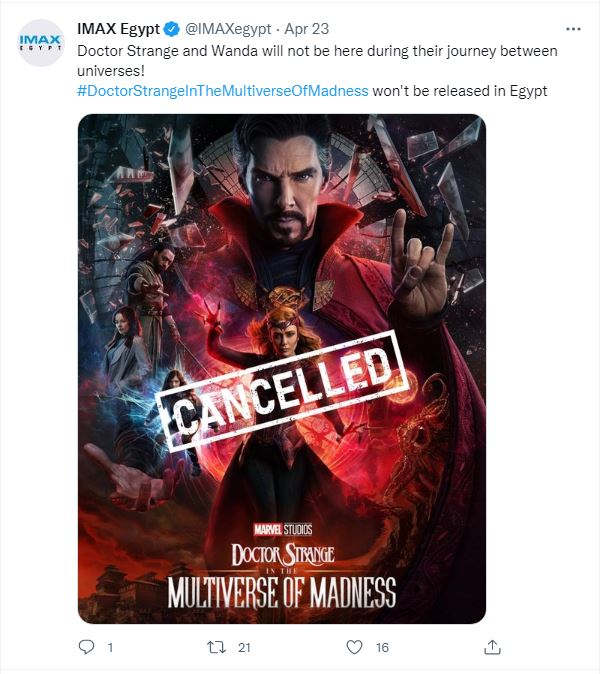
Task: Click the like count of 16
Action: (x=381, y=648)
